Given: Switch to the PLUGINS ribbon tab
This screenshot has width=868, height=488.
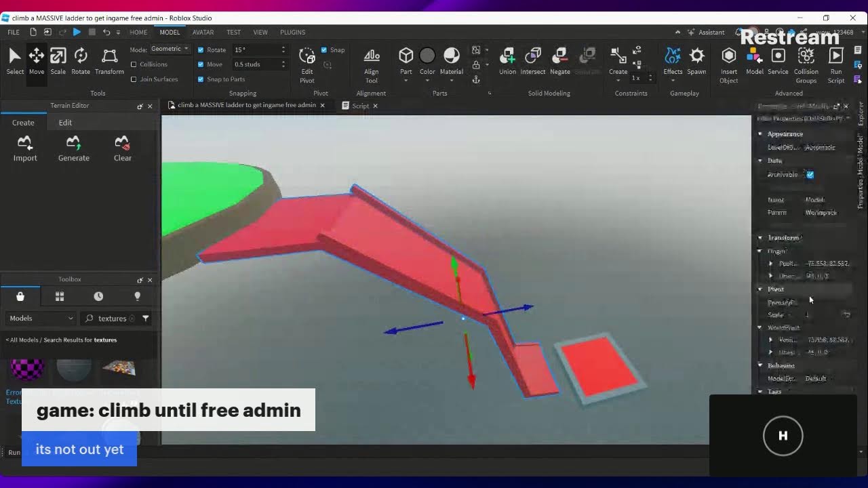Looking at the screenshot, I should (292, 32).
